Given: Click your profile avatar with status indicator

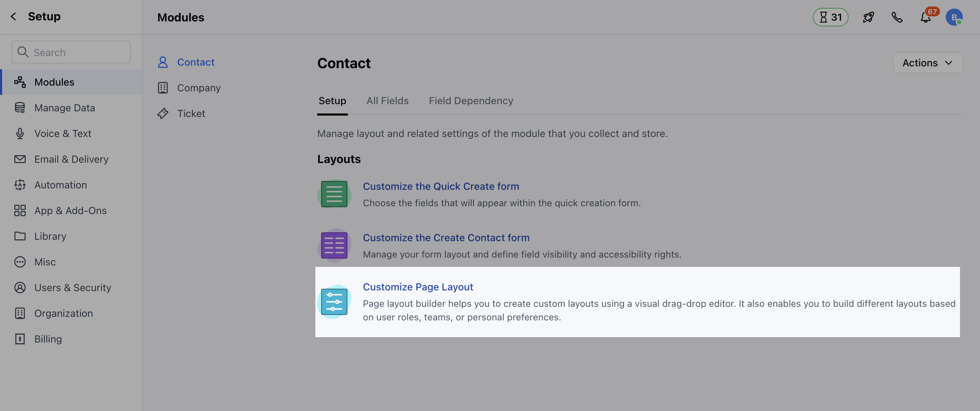Looking at the screenshot, I should pyautogui.click(x=954, y=16).
